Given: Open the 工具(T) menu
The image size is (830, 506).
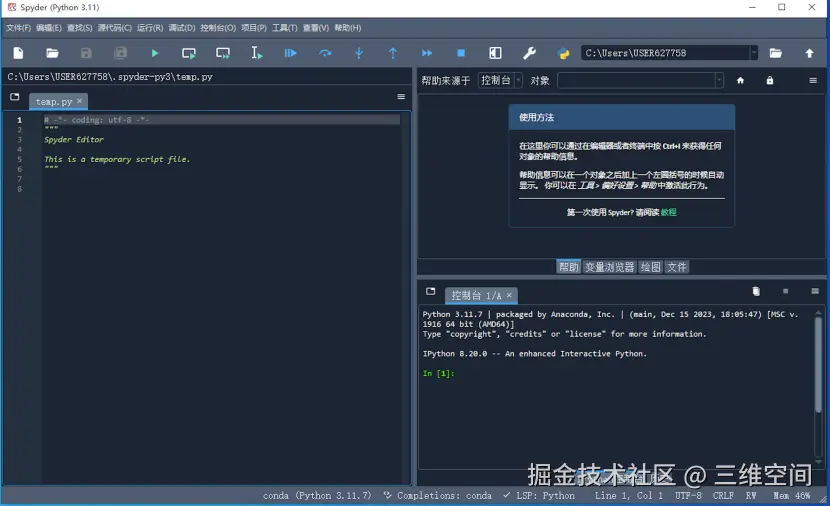Looking at the screenshot, I should [285, 28].
